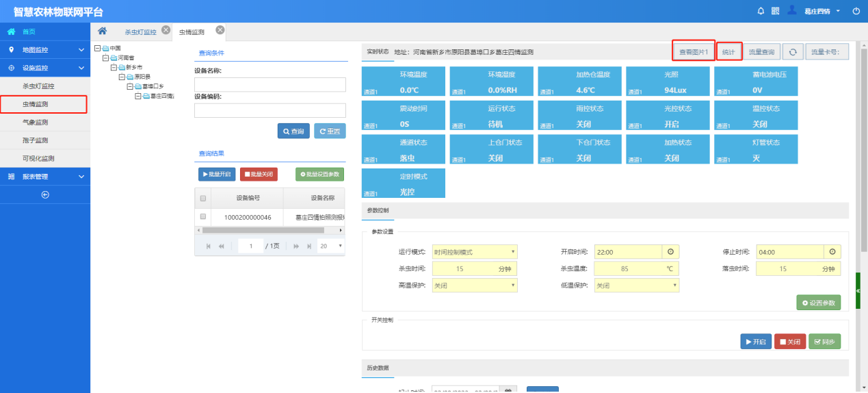The height and width of the screenshot is (393, 868).
Task: Expand the 报表管理 sidebar menu
Action: [x=45, y=177]
